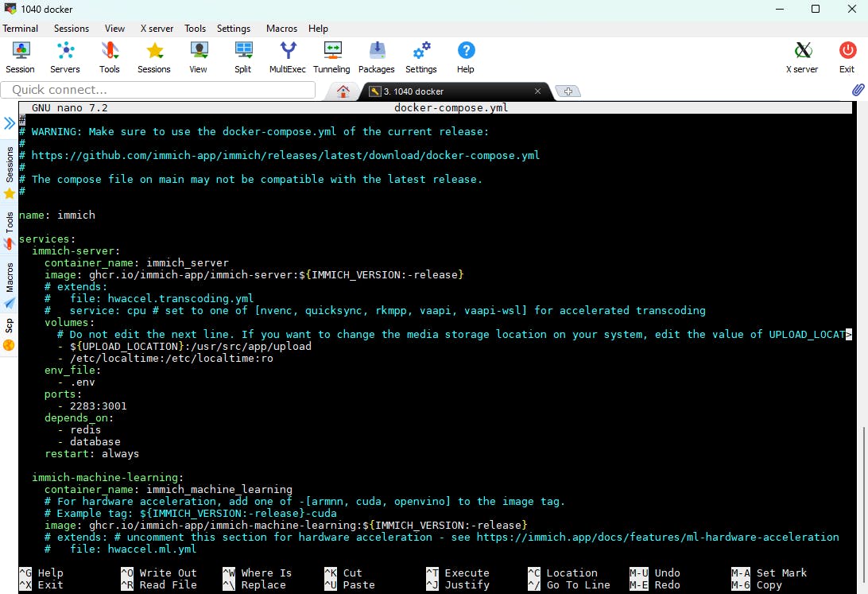Screen dimensions: 868x594
Task: Click the red Exit power icon
Action: 847,57
